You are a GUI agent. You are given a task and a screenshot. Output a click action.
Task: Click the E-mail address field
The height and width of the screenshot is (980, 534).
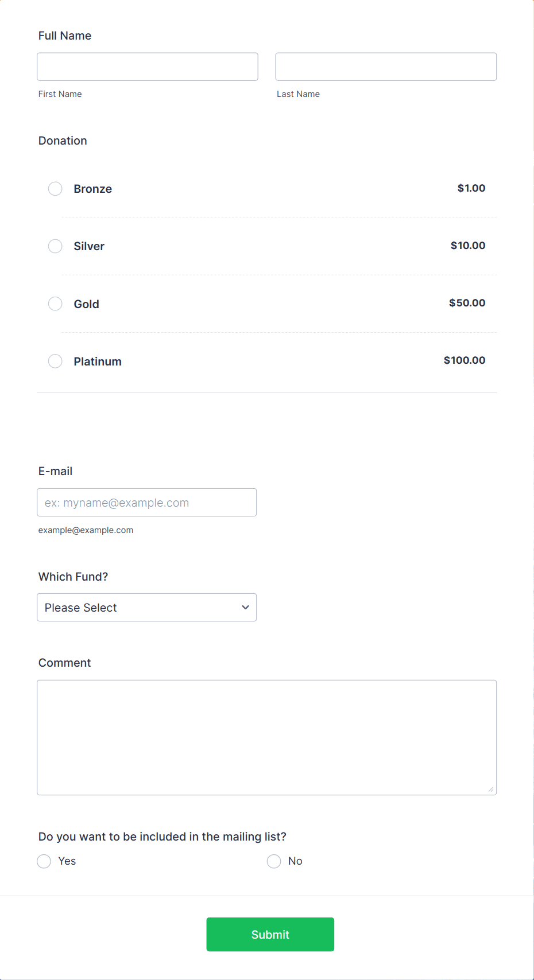(147, 503)
